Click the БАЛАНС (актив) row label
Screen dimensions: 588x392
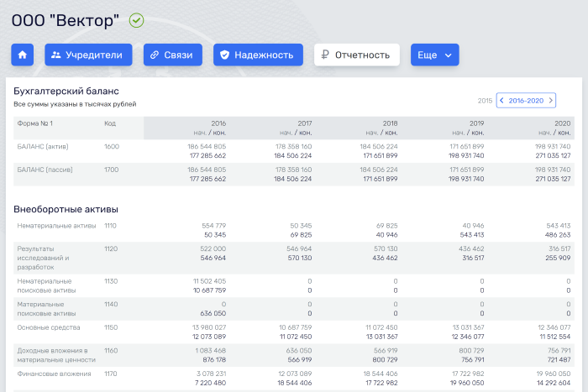[x=43, y=147]
